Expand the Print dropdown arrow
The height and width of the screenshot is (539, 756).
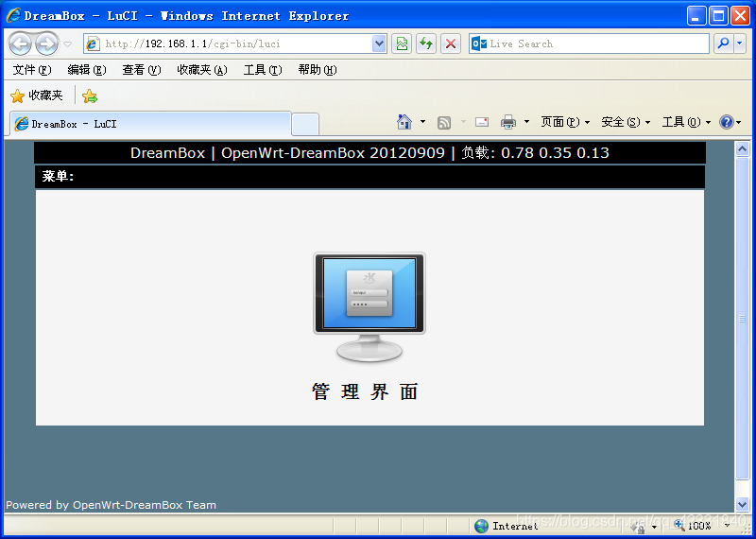tap(527, 122)
